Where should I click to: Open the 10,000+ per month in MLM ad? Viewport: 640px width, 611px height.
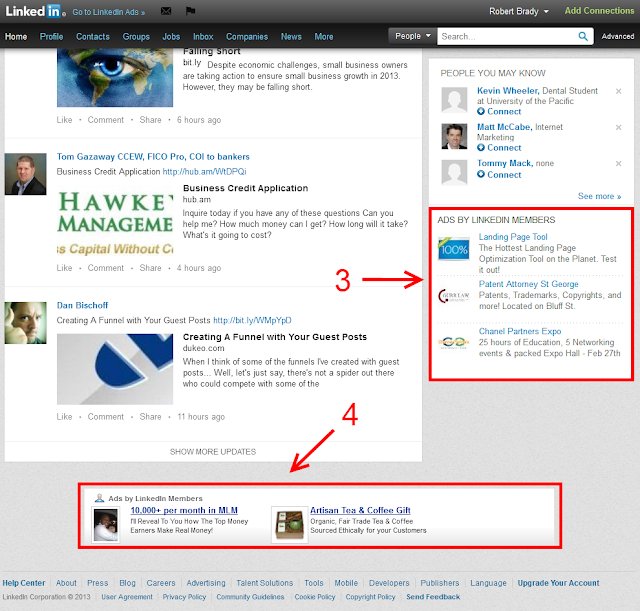click(184, 510)
